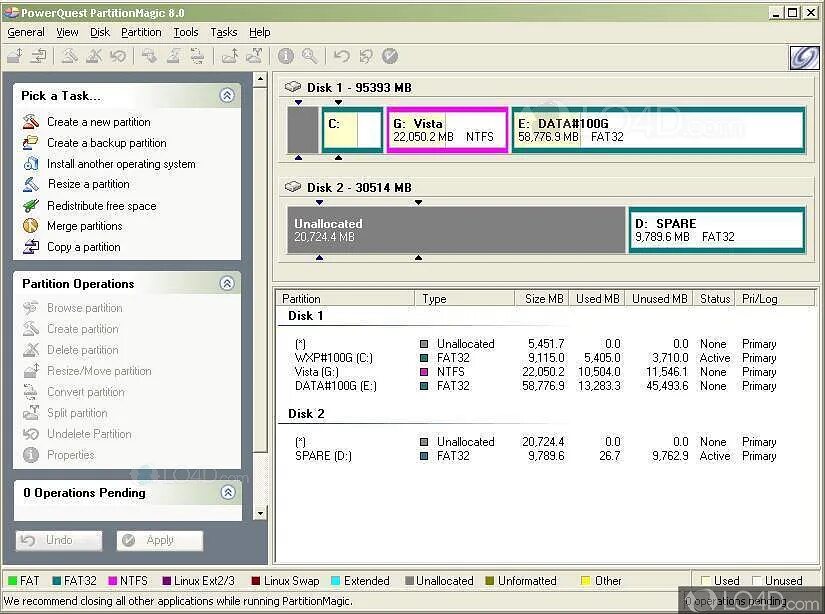The width and height of the screenshot is (825, 614).
Task: Open the View menu
Action: coord(67,33)
